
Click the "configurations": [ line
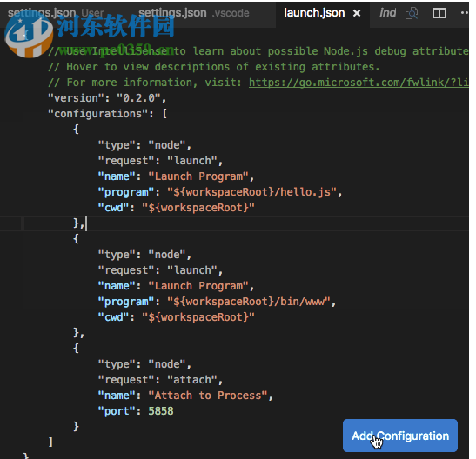(107, 114)
